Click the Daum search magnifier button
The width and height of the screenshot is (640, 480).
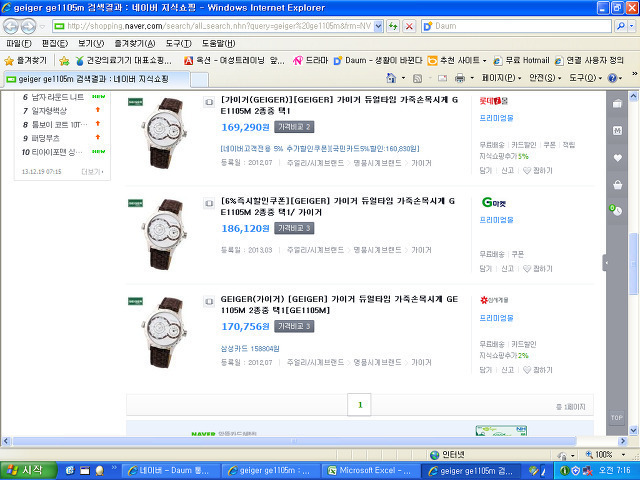pos(620,26)
